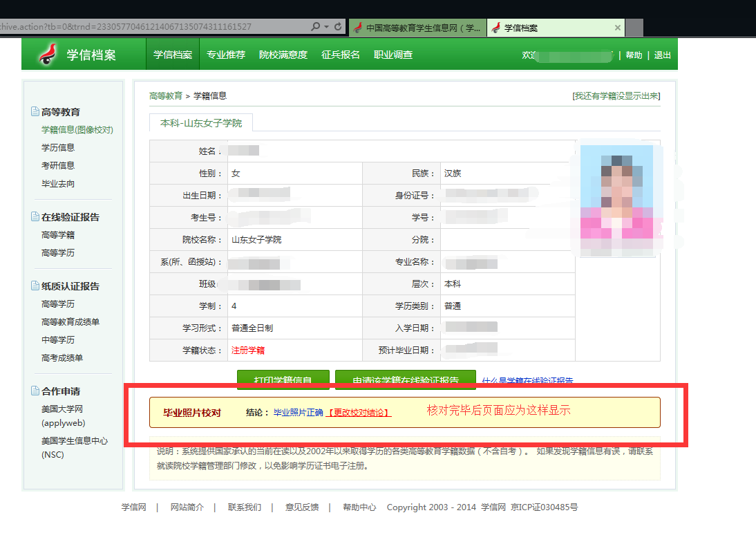
Task: Click the 普通全日制 study form value
Action: tap(252, 328)
